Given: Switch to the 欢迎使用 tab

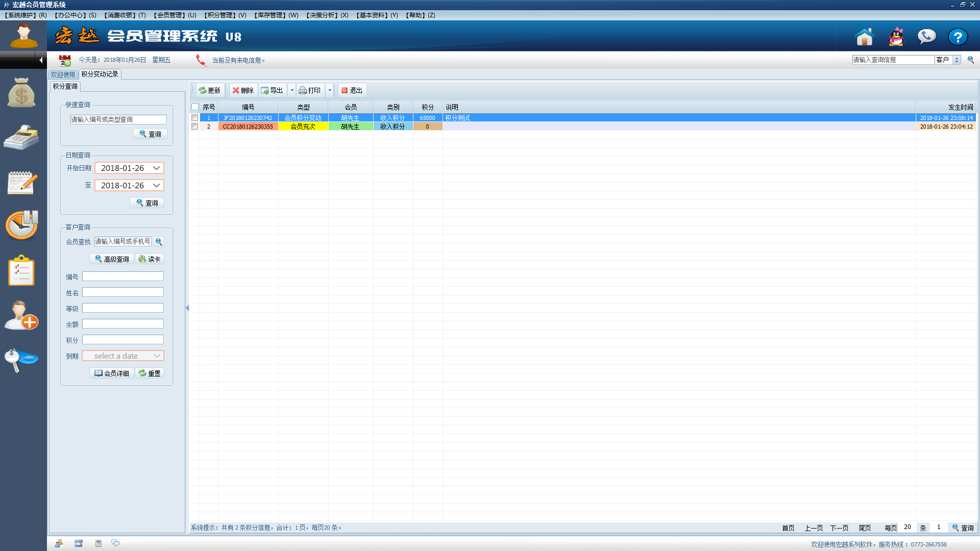Looking at the screenshot, I should (63, 74).
